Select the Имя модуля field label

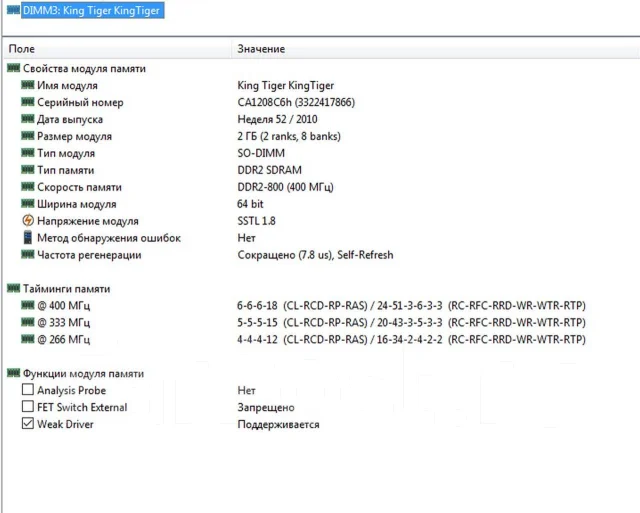coord(67,86)
